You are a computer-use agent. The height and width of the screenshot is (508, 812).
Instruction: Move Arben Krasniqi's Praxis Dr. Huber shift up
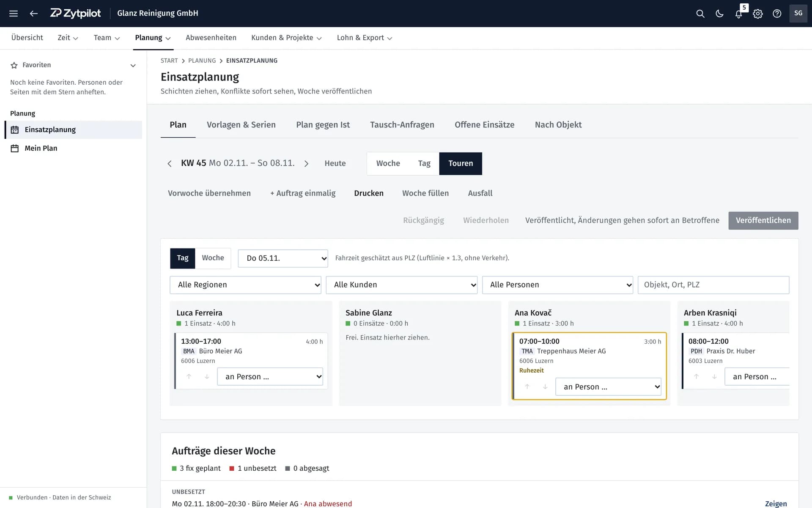697,376
